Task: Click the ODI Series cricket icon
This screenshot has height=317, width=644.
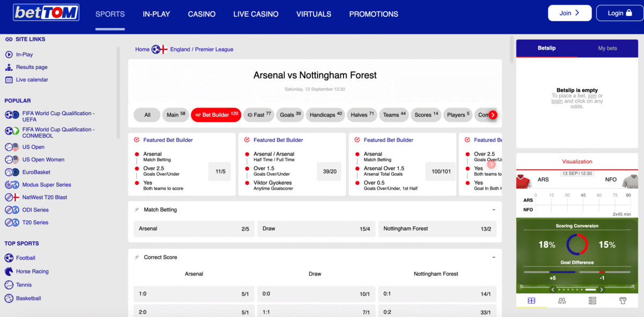Action: tap(9, 210)
